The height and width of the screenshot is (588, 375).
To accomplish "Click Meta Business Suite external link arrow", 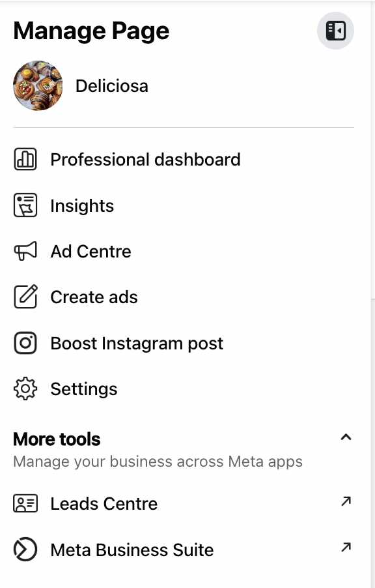I will 346,547.
